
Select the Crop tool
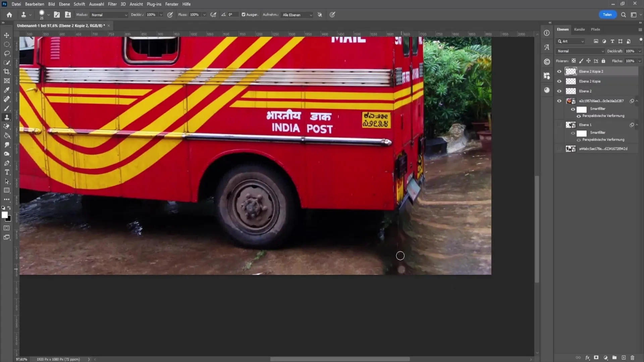(x=7, y=72)
